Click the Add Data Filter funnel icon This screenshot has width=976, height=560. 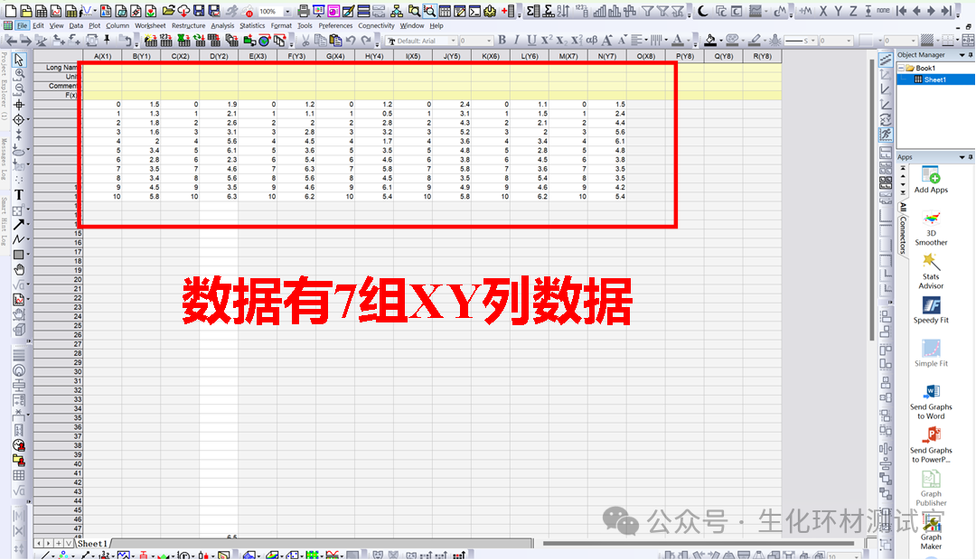647,11
